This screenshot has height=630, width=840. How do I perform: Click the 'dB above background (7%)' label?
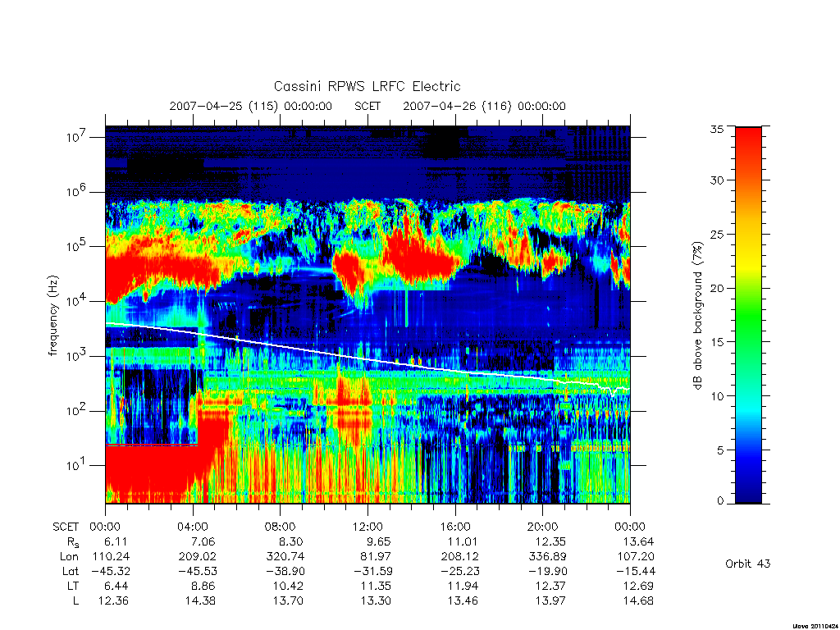[x=697, y=315]
